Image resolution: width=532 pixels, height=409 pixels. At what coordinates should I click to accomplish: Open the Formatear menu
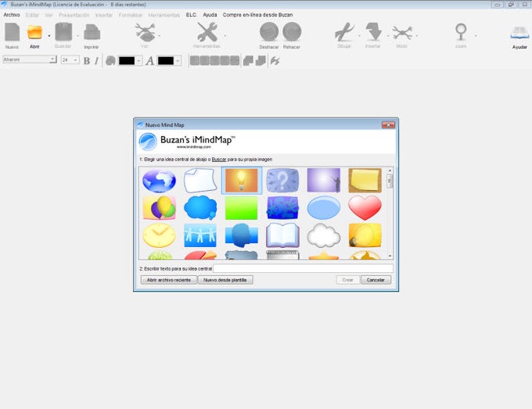[131, 15]
